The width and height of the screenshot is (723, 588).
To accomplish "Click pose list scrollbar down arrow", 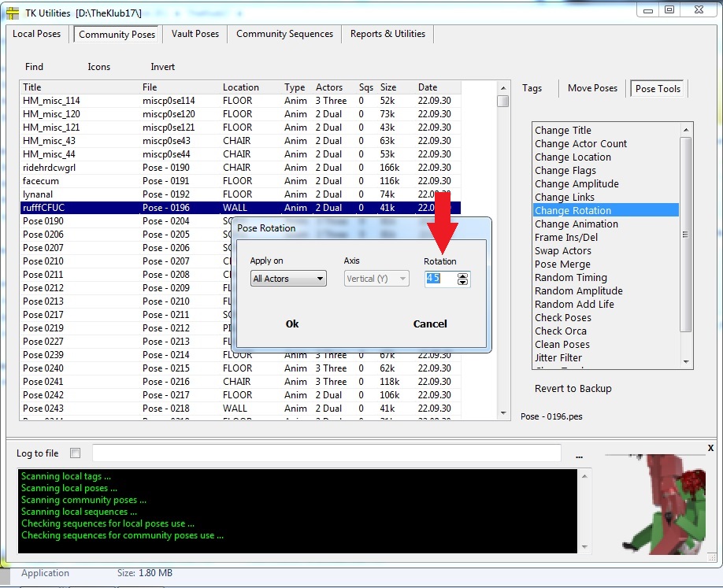I will point(503,413).
